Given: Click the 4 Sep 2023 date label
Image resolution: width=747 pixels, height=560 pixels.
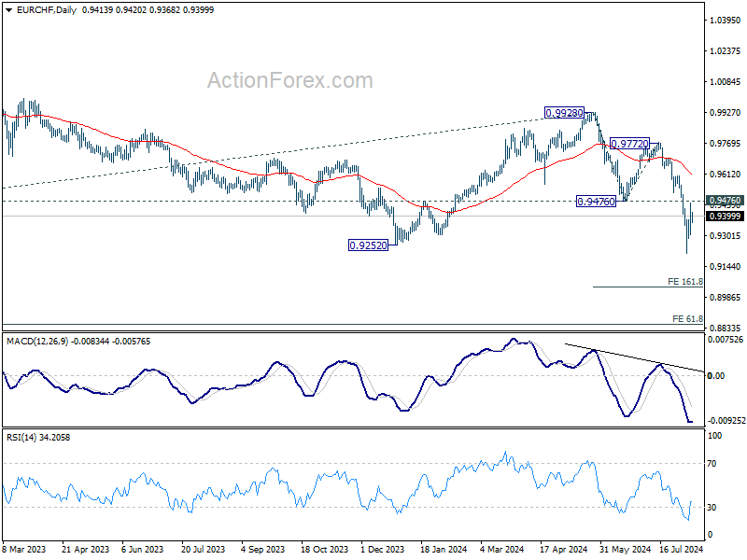Looking at the screenshot, I should coord(262,550).
